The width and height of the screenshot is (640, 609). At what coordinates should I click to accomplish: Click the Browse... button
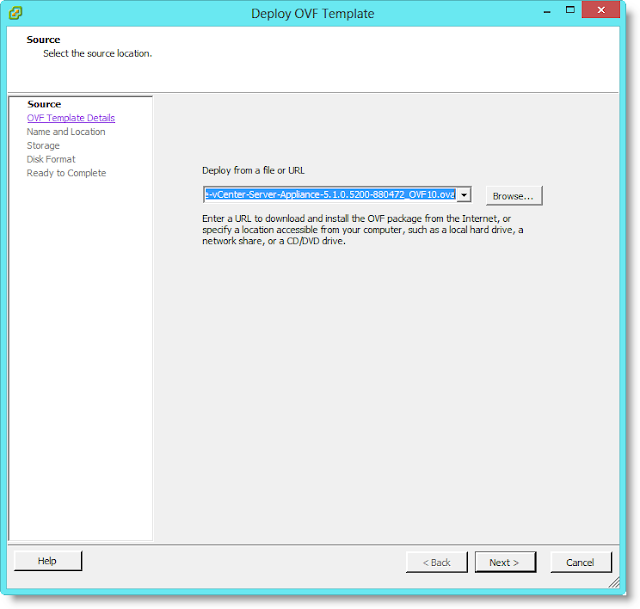pyautogui.click(x=514, y=196)
